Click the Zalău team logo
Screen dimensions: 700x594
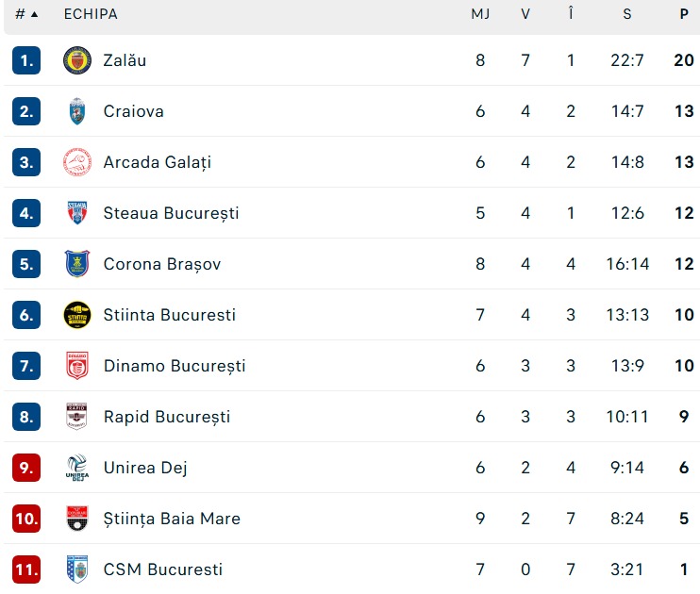[x=77, y=60]
